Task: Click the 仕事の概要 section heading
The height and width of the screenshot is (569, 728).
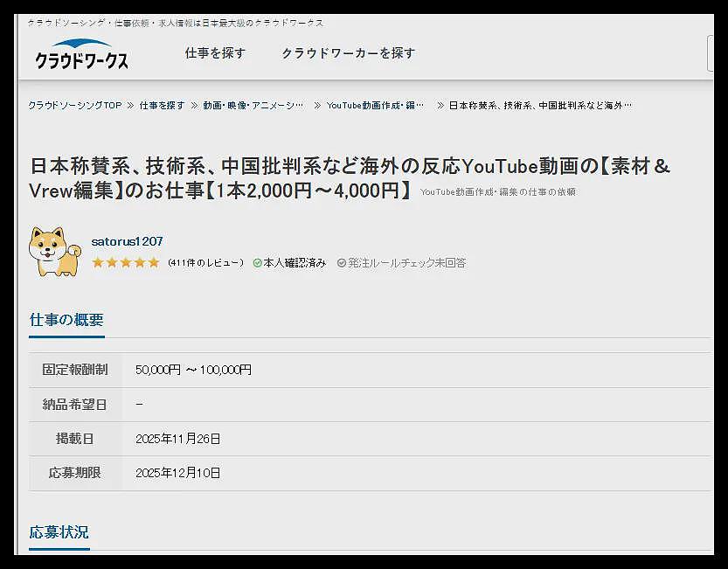Action: tap(66, 320)
